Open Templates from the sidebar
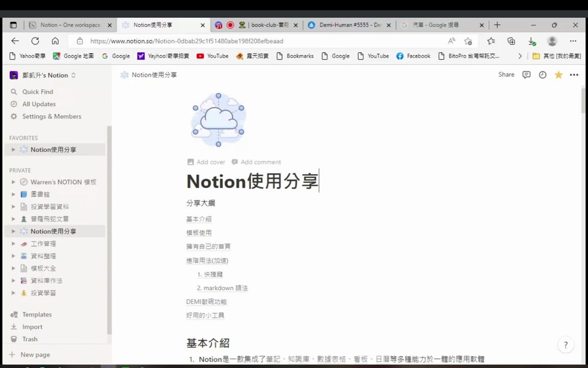This screenshot has width=588, height=368. click(x=37, y=314)
